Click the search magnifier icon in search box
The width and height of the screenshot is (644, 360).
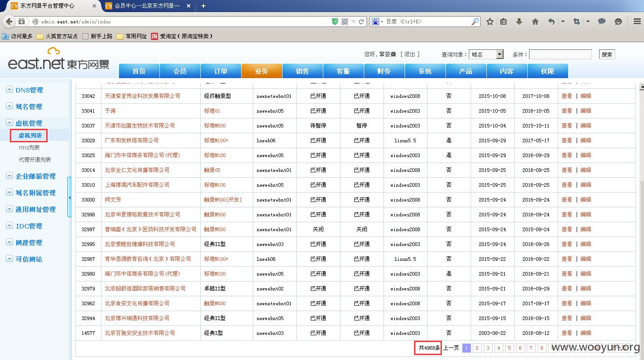[475, 22]
